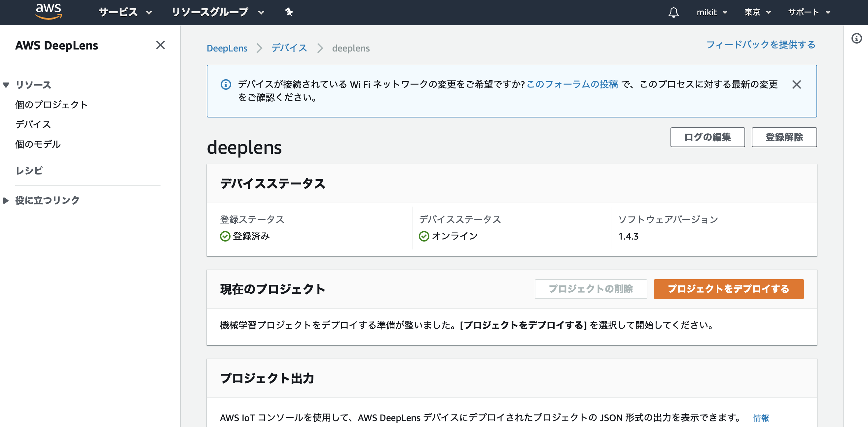Click the green check icon beside 登録済み
Screen dimensions: 868x427
[225, 236]
